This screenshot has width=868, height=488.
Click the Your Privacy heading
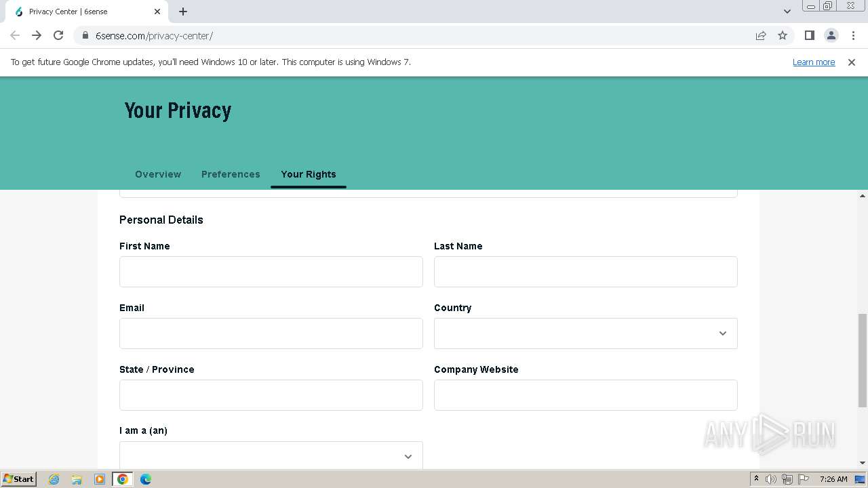(x=178, y=110)
